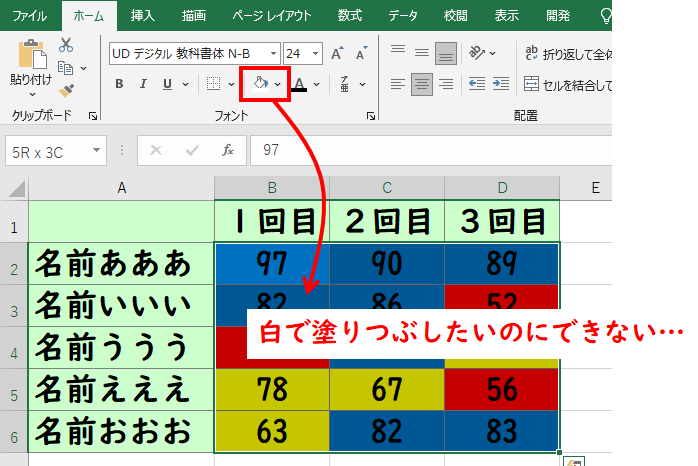The width and height of the screenshot is (698, 466).
Task: Select Middle Align icon
Action: point(422,53)
